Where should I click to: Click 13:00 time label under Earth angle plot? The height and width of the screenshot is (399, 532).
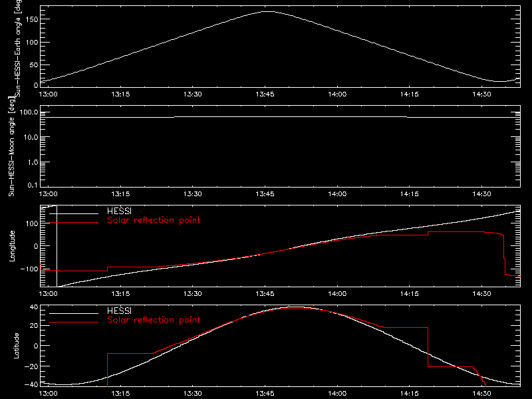(x=48, y=94)
